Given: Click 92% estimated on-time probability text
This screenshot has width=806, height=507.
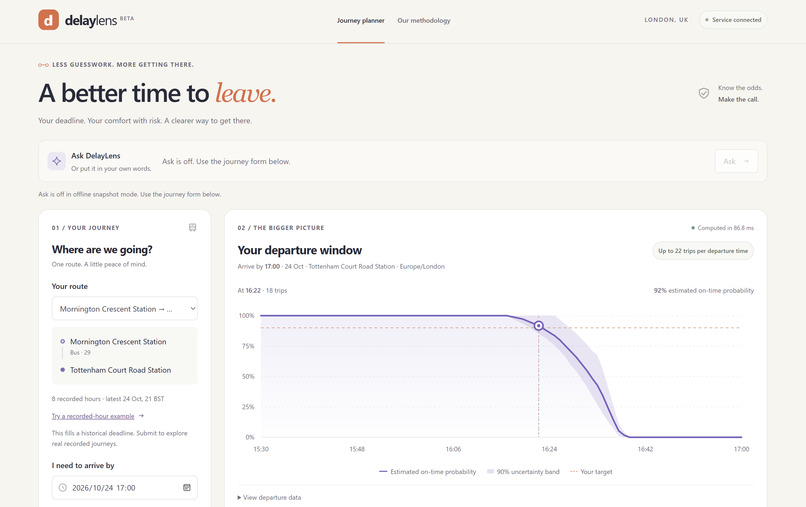Looking at the screenshot, I should click(x=704, y=291).
